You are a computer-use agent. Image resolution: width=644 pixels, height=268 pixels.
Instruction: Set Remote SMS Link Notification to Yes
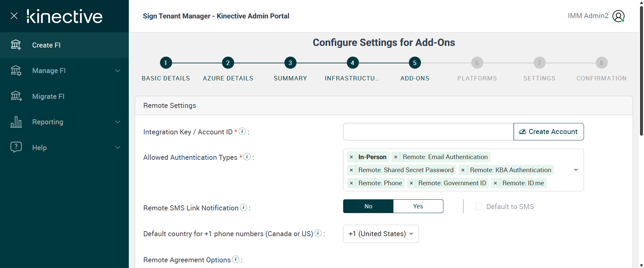tap(418, 206)
